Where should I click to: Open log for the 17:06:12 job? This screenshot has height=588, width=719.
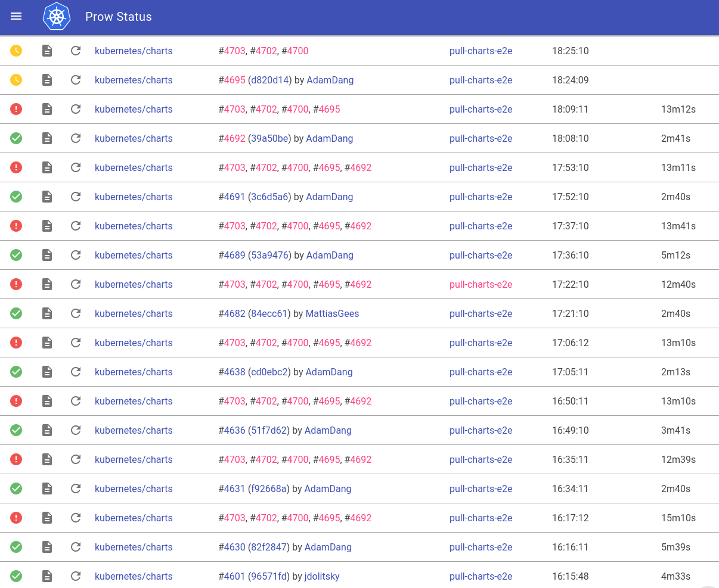pos(47,343)
